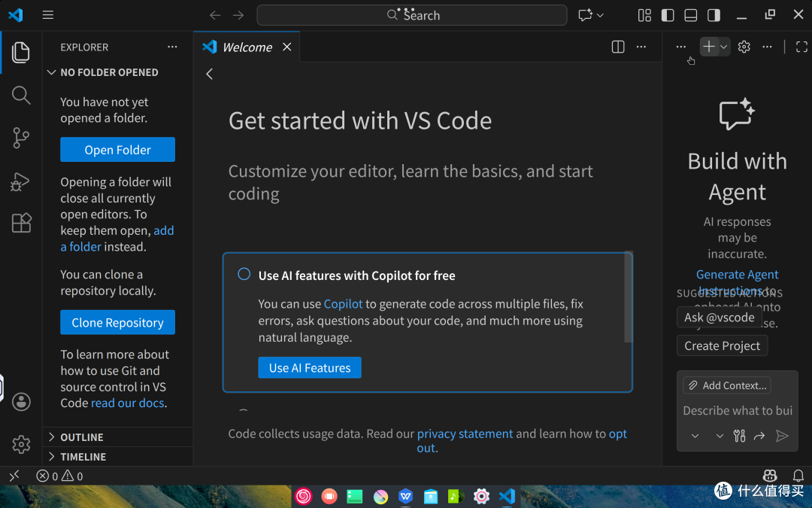Go forward with the title bar arrow

point(238,15)
